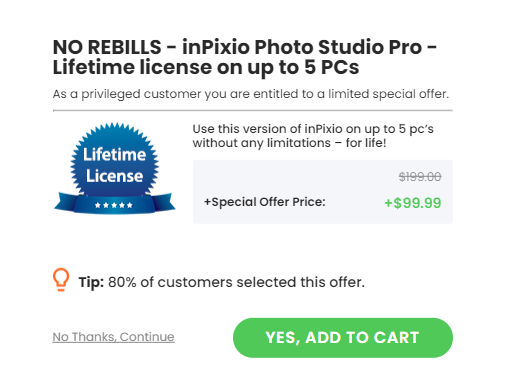This screenshot has width=506, height=375.
Task: Click the +Special Offer Price label
Action: click(265, 202)
